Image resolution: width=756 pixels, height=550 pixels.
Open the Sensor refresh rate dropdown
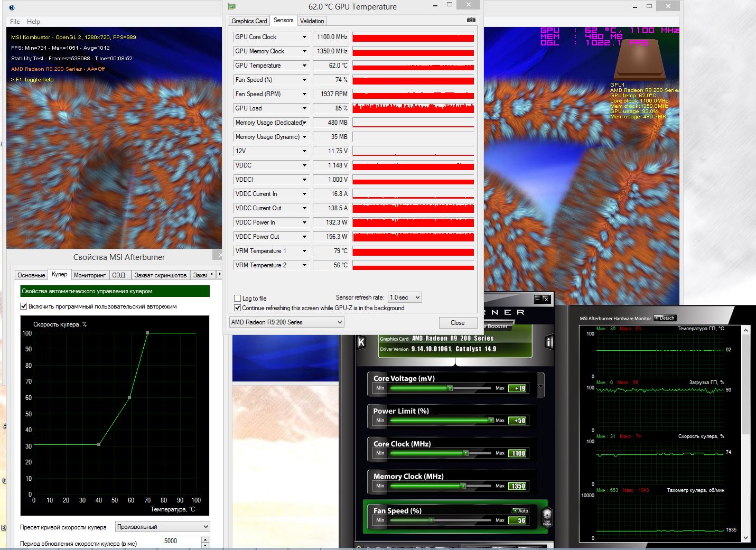405,297
